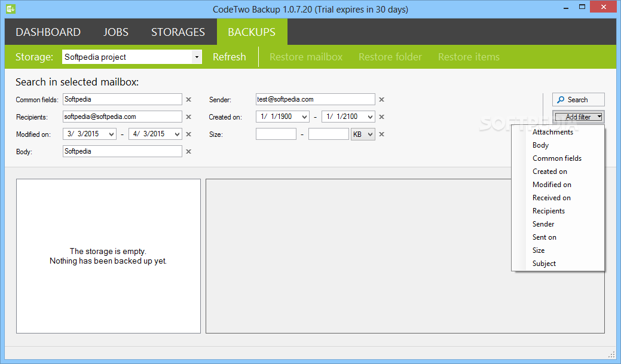Switch to the DASHBOARD tab
Screen dimensions: 621x364
click(48, 32)
